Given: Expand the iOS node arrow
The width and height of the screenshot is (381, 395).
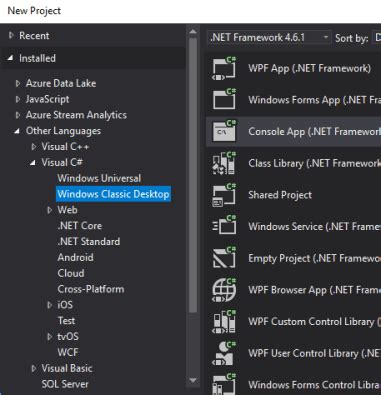Looking at the screenshot, I should (x=50, y=305).
